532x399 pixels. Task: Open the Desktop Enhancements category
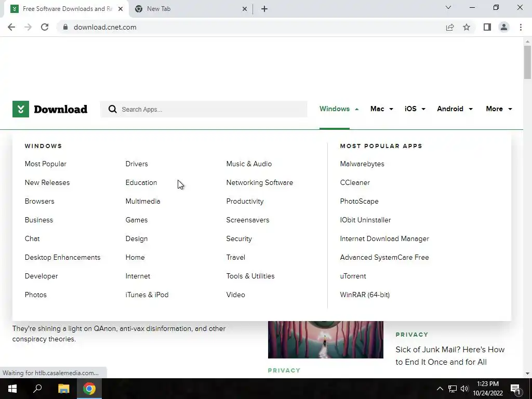(62, 258)
